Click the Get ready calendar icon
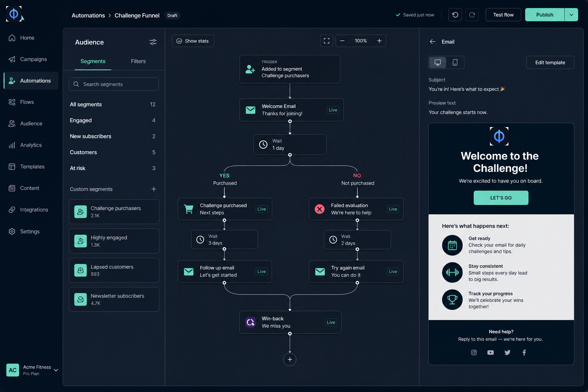This screenshot has width=588, height=392. pos(452,245)
